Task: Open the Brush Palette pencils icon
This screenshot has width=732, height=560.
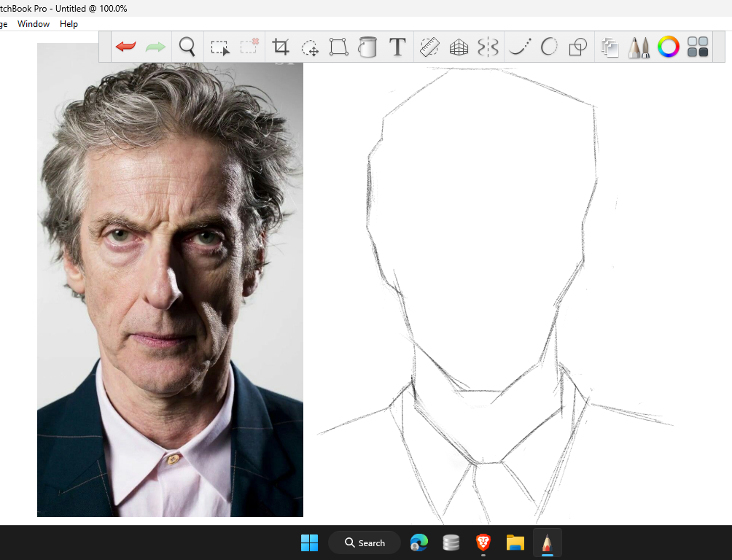Action: point(639,47)
